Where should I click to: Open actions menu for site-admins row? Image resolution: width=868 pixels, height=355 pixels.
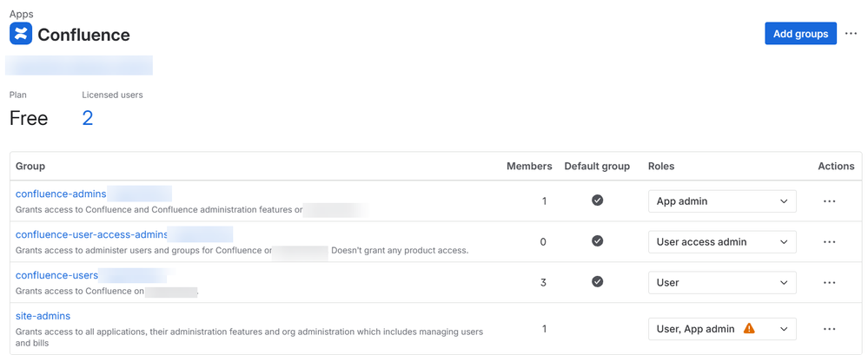coord(829,329)
